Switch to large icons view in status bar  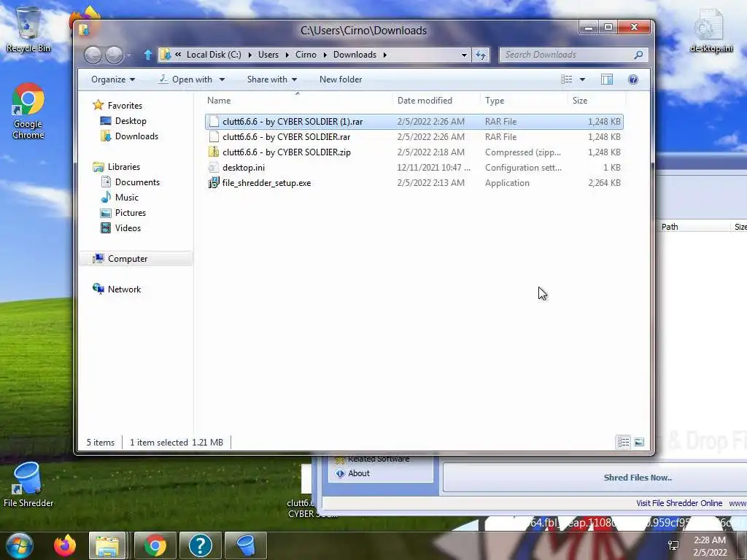(x=639, y=443)
